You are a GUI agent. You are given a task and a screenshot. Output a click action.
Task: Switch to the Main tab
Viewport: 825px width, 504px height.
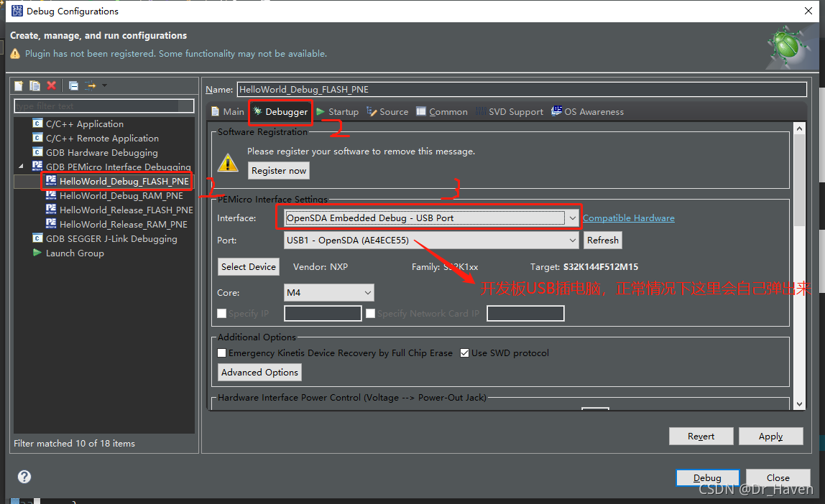point(228,111)
